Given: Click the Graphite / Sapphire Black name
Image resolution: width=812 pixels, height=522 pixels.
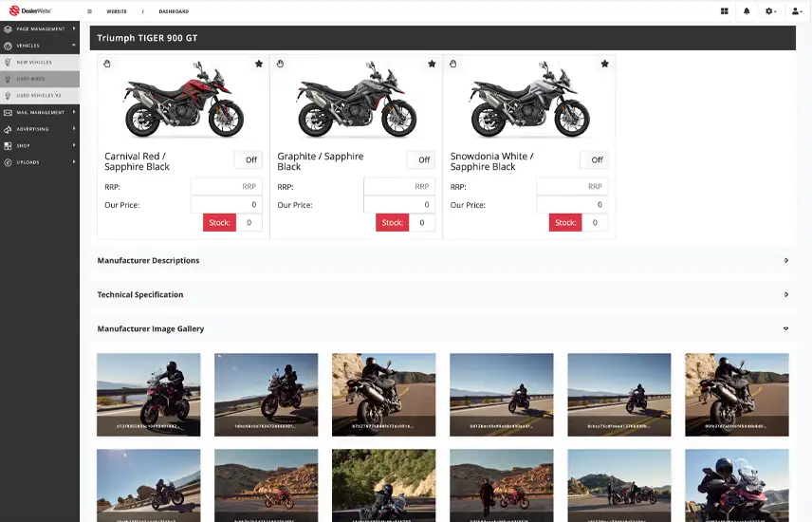Looking at the screenshot, I should click(320, 161).
